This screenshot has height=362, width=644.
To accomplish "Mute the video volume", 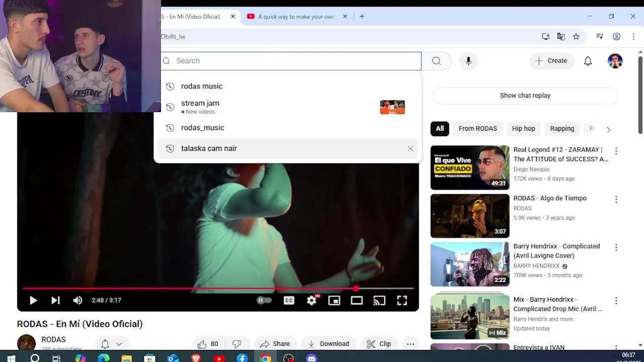I will pyautogui.click(x=77, y=300).
